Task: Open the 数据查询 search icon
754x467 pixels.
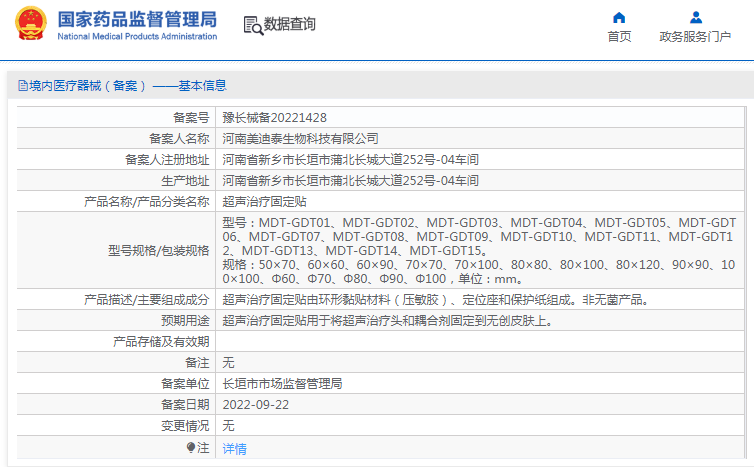Action: coord(253,25)
